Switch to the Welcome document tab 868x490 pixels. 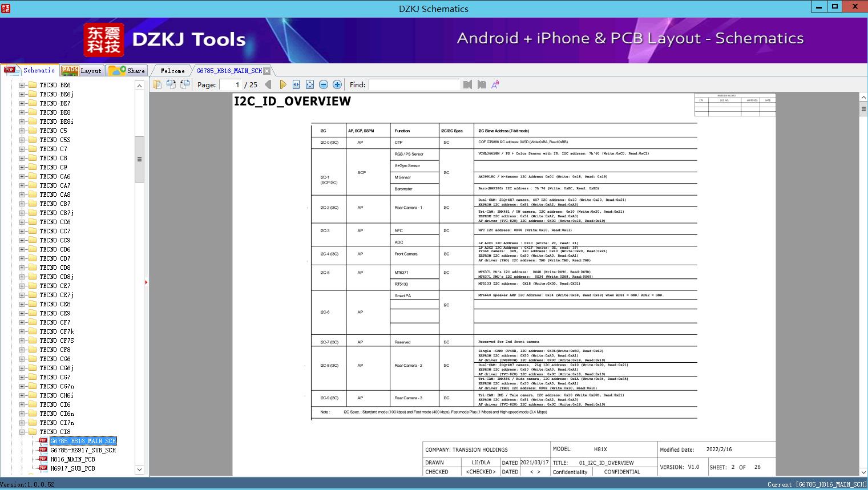point(172,71)
